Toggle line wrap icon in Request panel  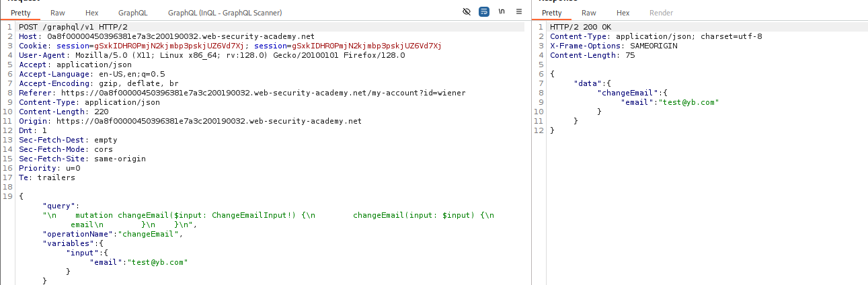pyautogui.click(x=484, y=12)
